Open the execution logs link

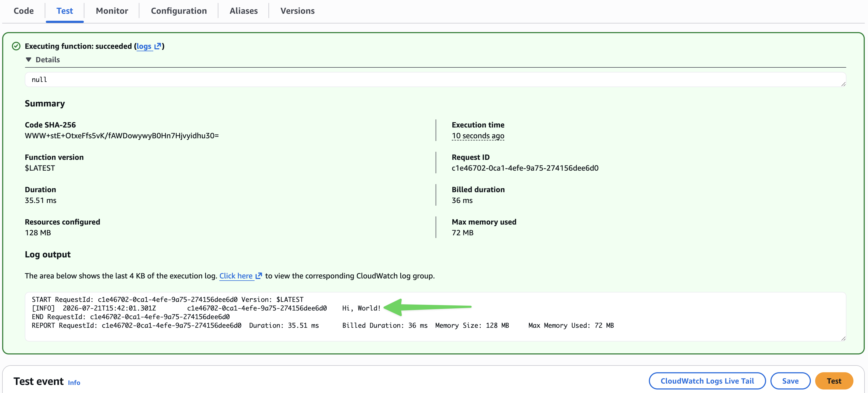(144, 46)
